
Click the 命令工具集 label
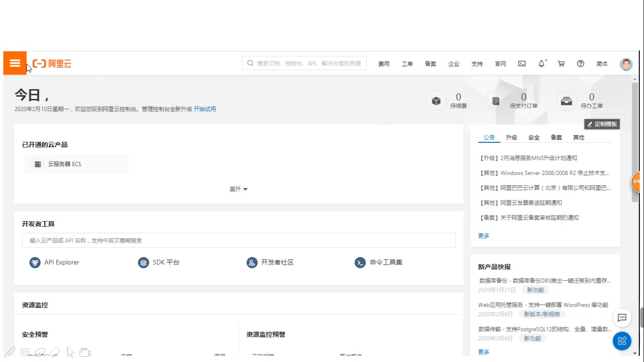point(386,263)
